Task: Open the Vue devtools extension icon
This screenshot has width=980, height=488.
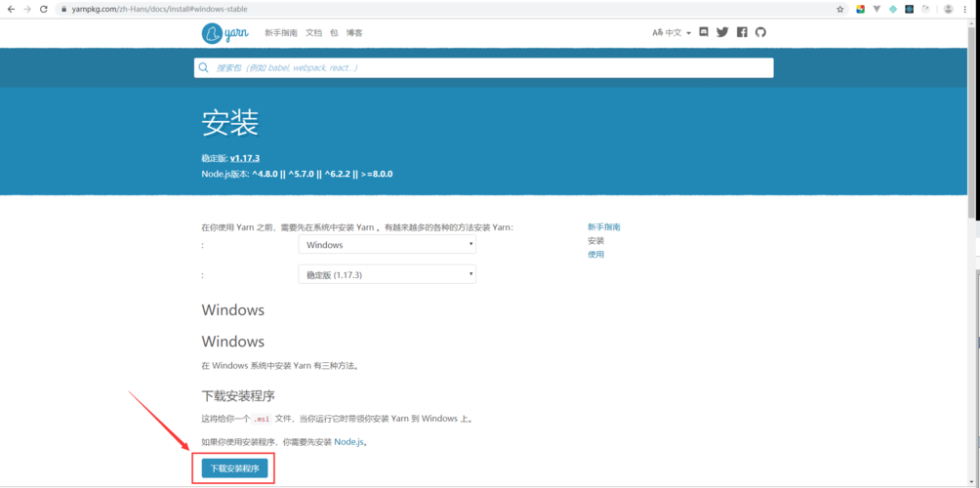Action: pyautogui.click(x=877, y=10)
